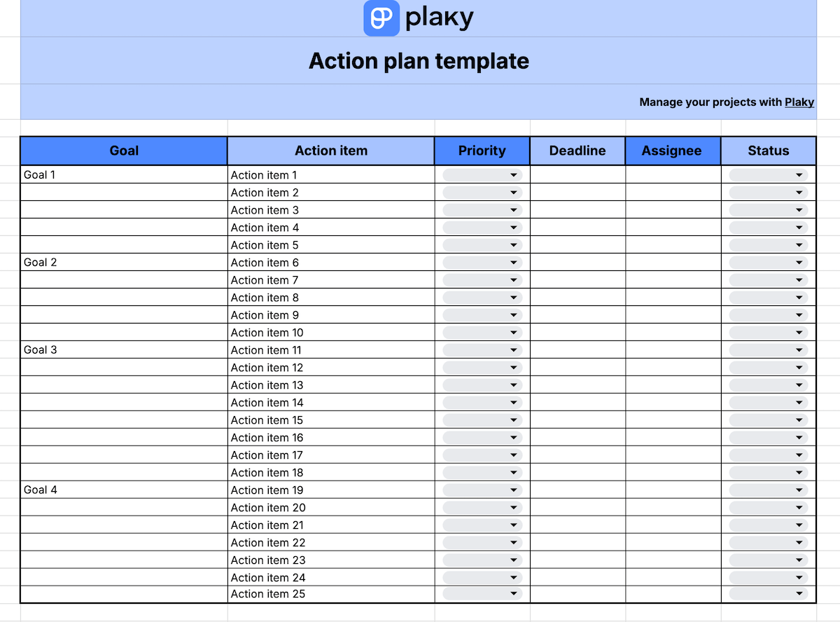Select the Assignee cell for Action item 9
Viewport: 840px width, 622px height.
[673, 315]
